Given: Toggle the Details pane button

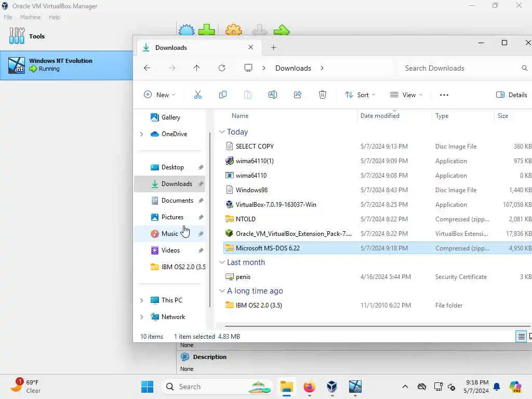Looking at the screenshot, I should click(512, 95).
